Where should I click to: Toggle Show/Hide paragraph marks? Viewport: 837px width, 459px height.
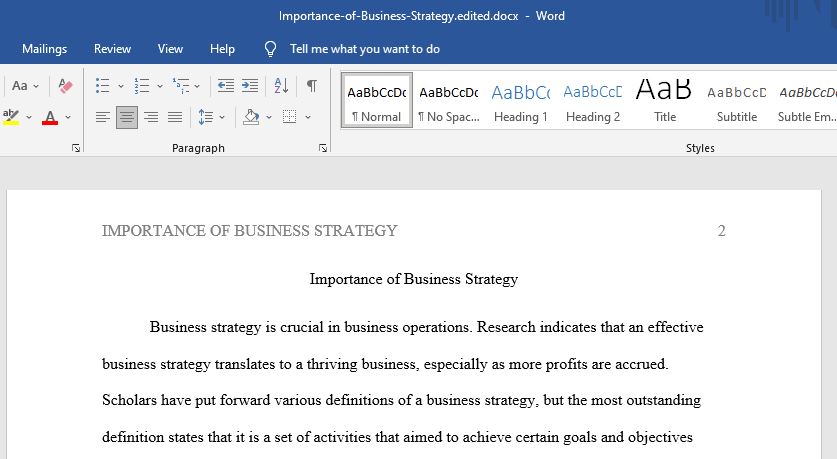tap(312, 85)
